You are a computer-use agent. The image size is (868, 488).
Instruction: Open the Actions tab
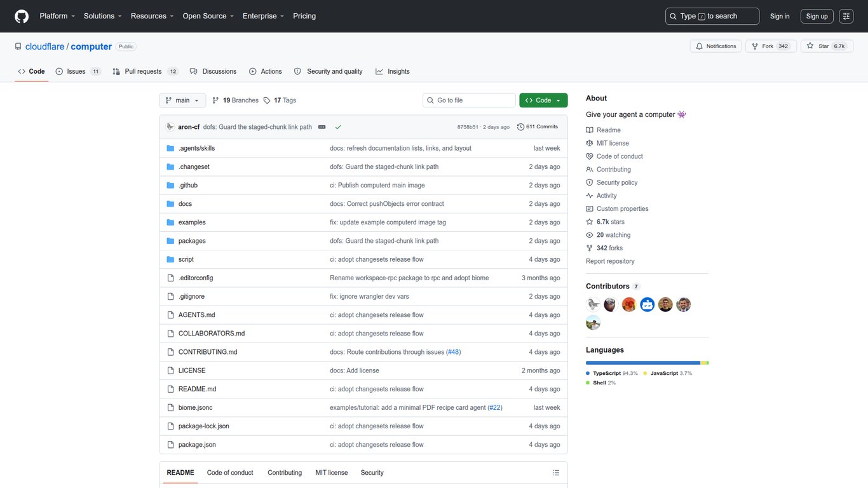coord(266,71)
